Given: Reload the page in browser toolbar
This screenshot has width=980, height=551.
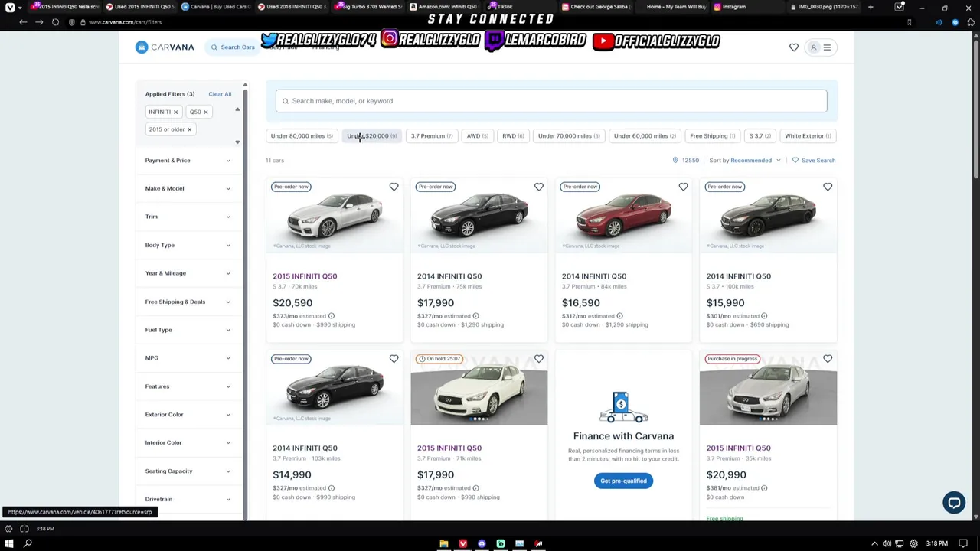Looking at the screenshot, I should (55, 22).
